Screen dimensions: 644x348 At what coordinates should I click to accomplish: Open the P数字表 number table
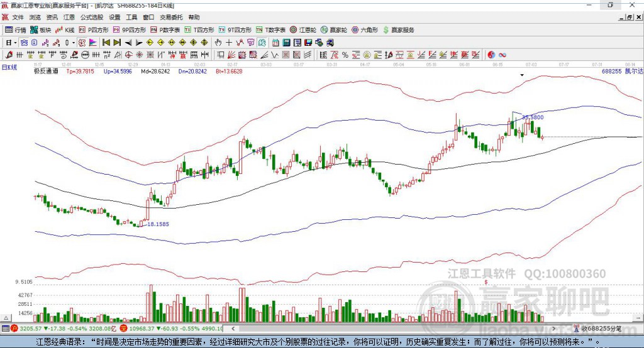165,30
